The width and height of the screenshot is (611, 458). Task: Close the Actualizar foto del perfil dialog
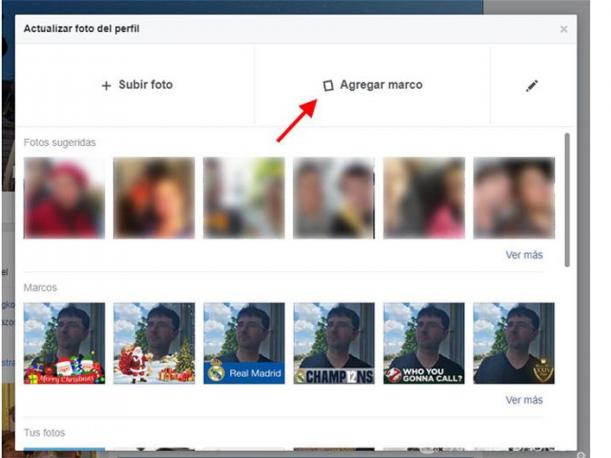(x=564, y=29)
